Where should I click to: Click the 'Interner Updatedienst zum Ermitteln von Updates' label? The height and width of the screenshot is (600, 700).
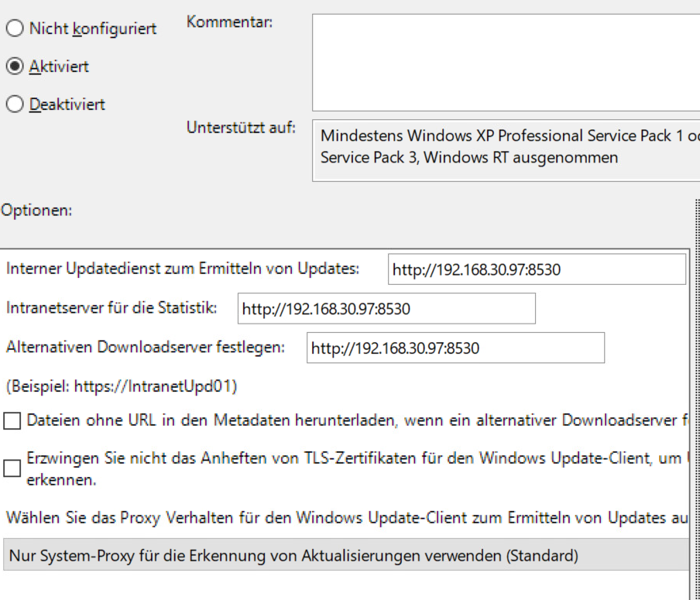(x=183, y=269)
